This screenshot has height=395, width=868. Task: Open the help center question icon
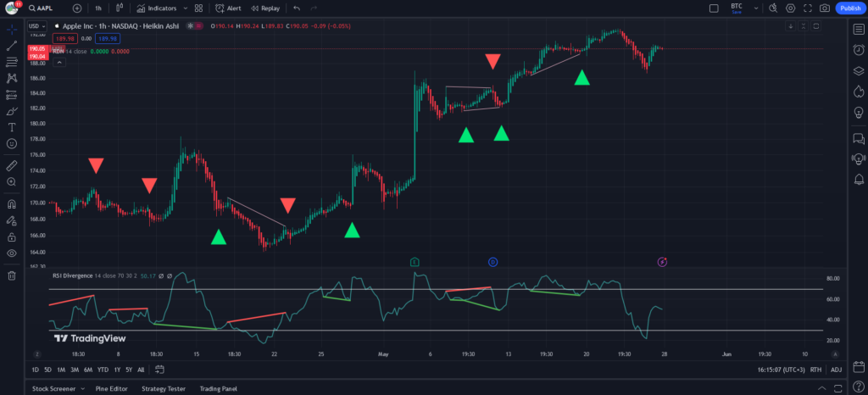tap(859, 387)
